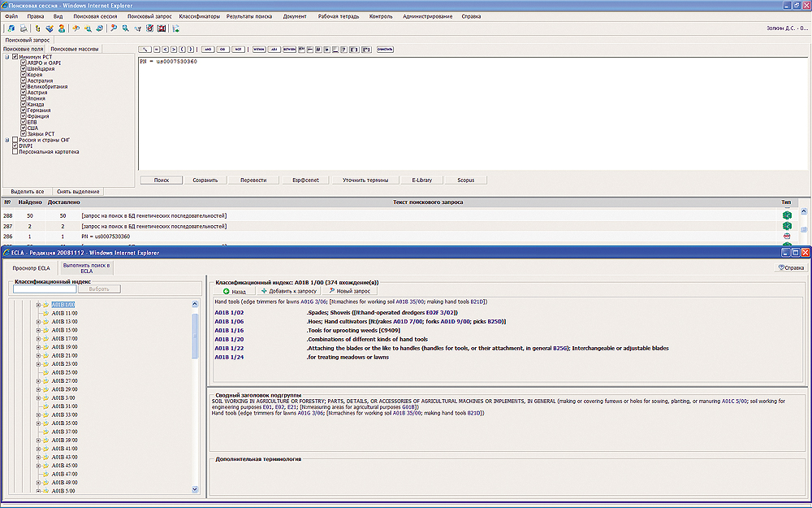Click the Справка help button in ECLA window

coord(791,267)
